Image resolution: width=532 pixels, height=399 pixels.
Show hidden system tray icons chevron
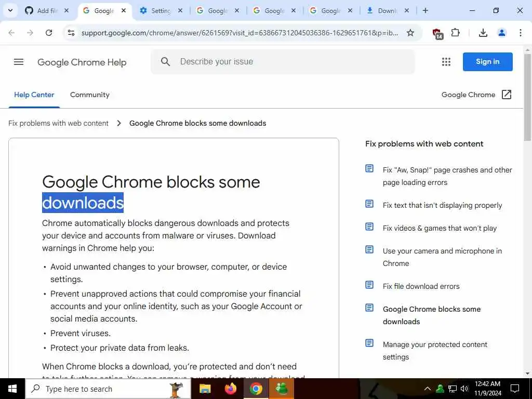[x=428, y=389]
